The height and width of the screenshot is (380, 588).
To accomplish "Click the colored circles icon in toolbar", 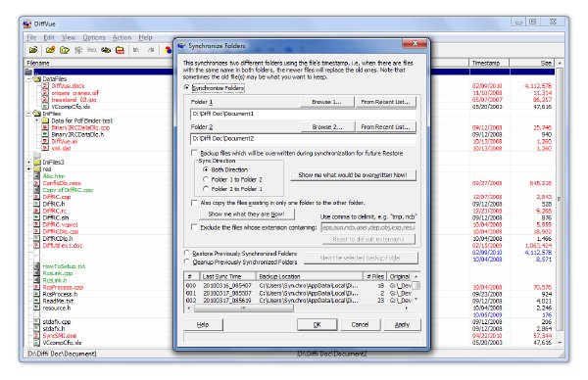I will pyautogui.click(x=168, y=50).
